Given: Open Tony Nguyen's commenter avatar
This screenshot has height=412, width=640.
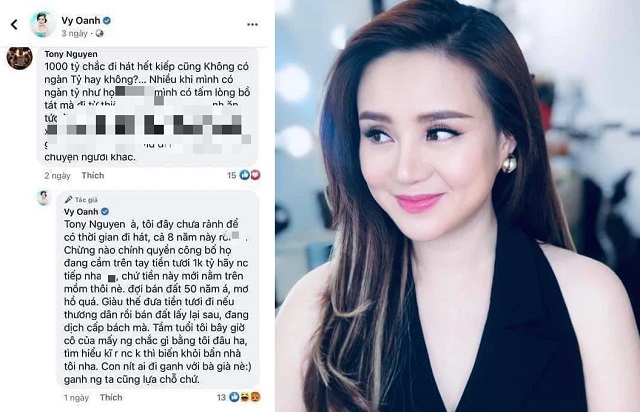Looking at the screenshot, I should [x=20, y=58].
